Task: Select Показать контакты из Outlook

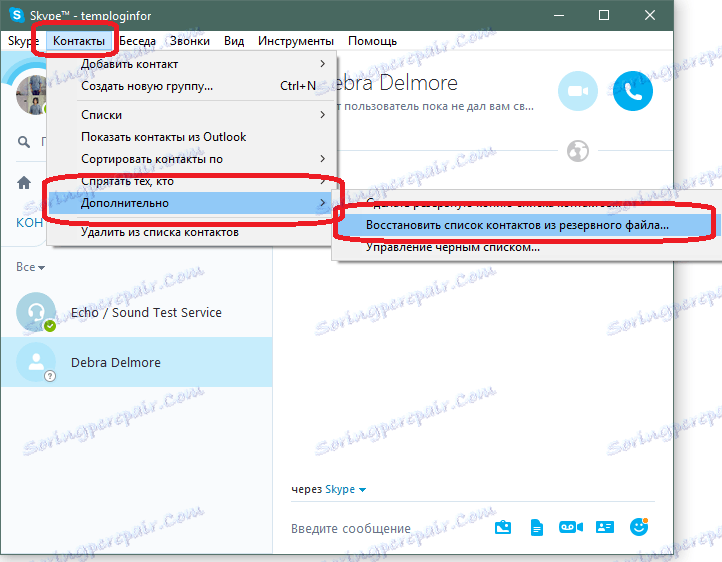Action: [x=192, y=137]
